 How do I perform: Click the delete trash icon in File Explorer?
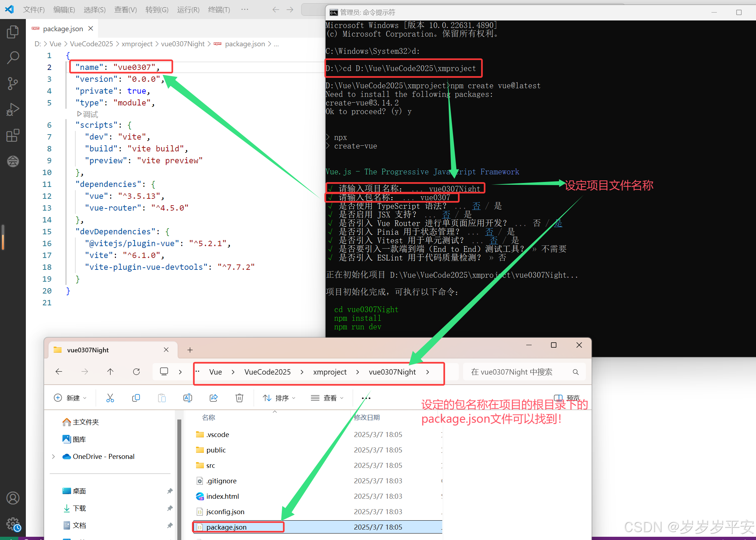[x=239, y=398]
